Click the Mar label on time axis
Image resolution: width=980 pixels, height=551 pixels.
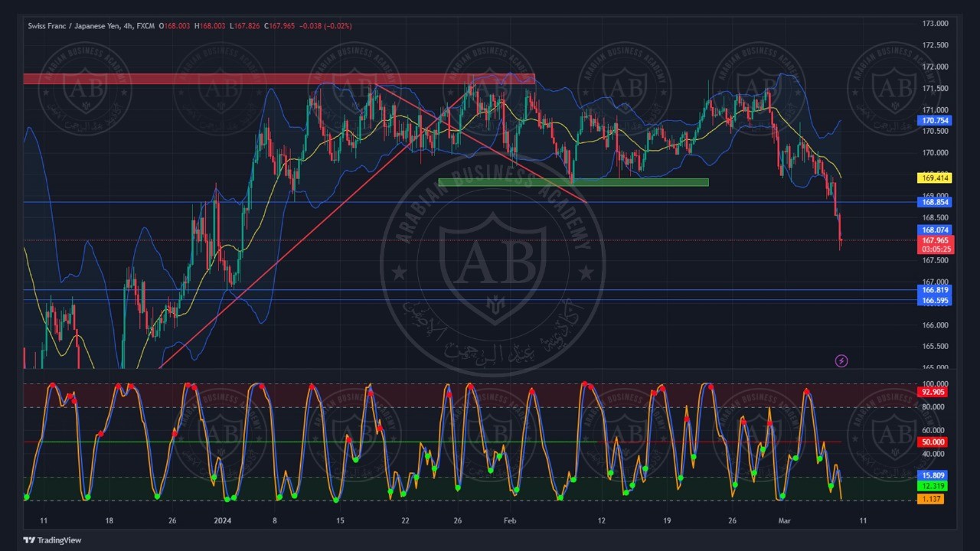(784, 520)
